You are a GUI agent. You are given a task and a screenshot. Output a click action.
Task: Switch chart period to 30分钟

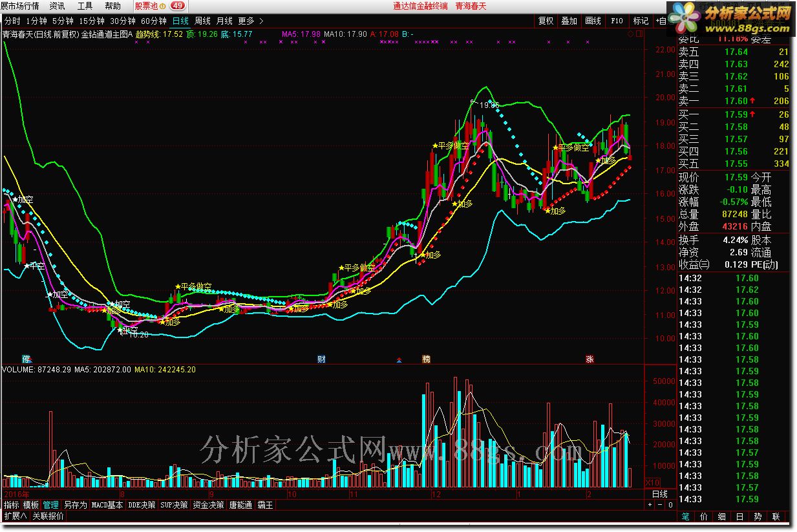click(x=122, y=21)
